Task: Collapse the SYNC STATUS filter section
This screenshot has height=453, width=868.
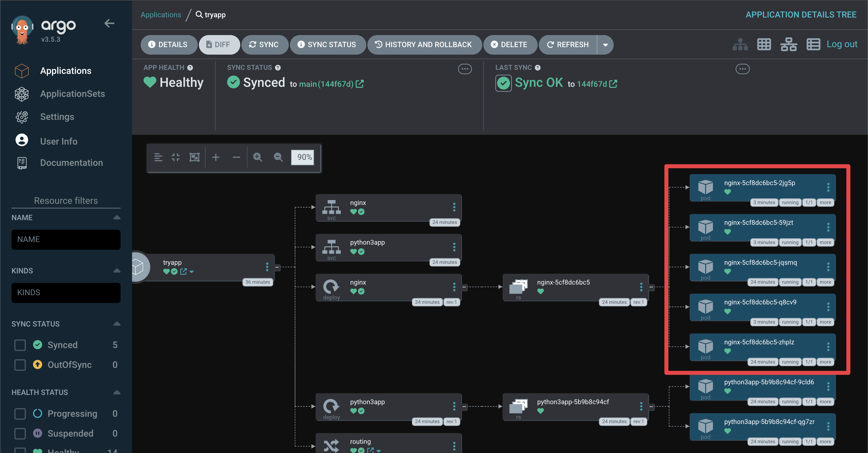Action: tap(117, 324)
